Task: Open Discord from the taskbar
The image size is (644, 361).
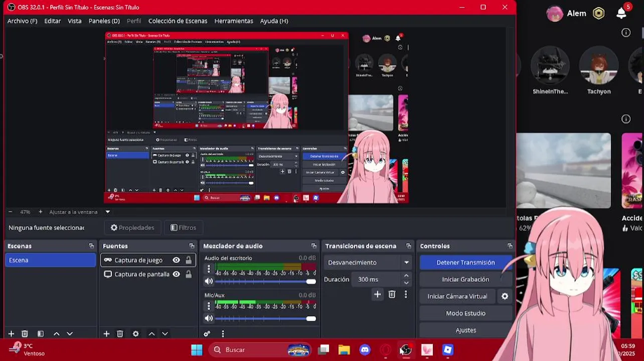Action: tap(365, 350)
